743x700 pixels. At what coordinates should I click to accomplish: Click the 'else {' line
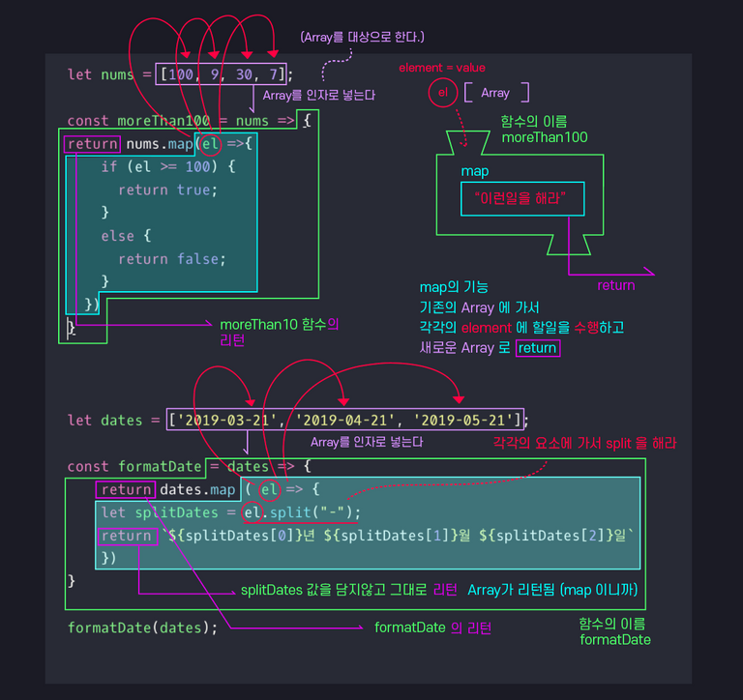[126, 236]
